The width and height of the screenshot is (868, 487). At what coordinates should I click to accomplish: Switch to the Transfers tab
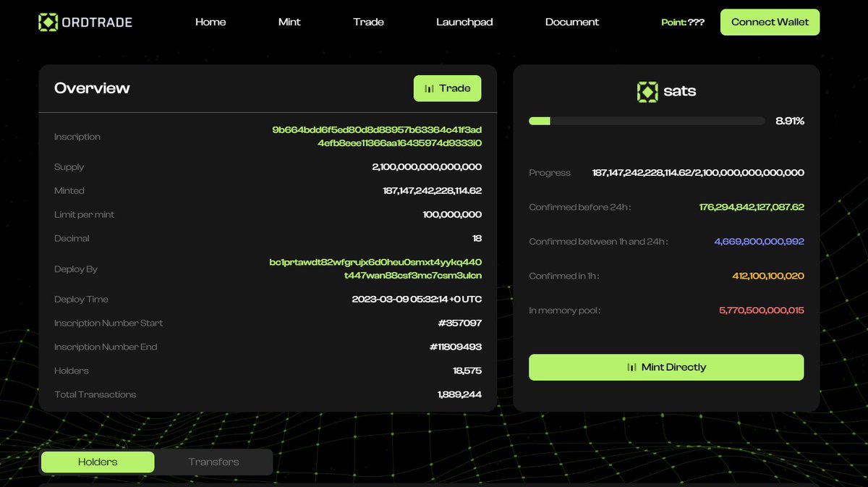(x=213, y=462)
